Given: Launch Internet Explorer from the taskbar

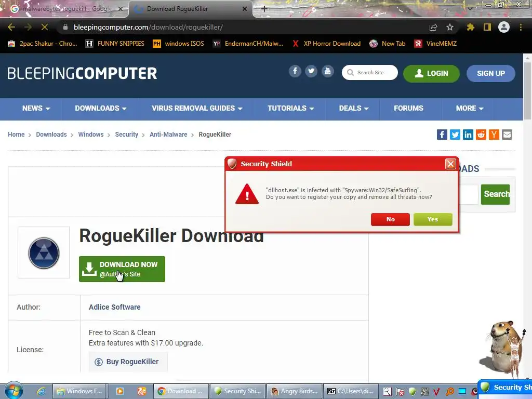Looking at the screenshot, I should (x=41, y=391).
